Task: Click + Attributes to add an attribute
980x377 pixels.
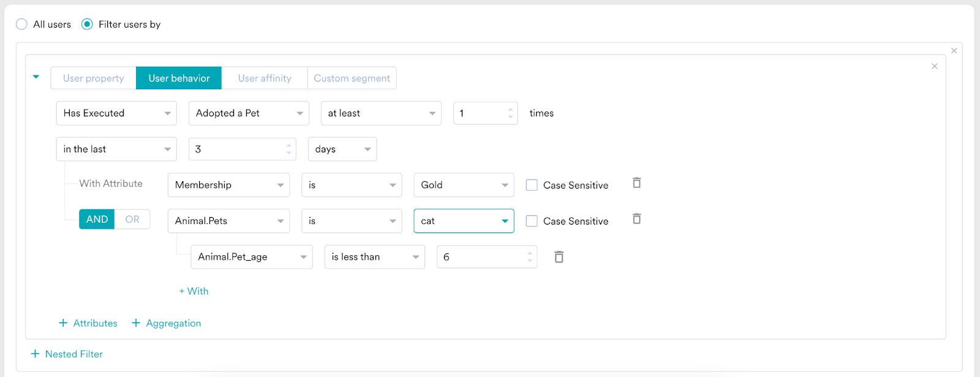Action: click(x=88, y=323)
